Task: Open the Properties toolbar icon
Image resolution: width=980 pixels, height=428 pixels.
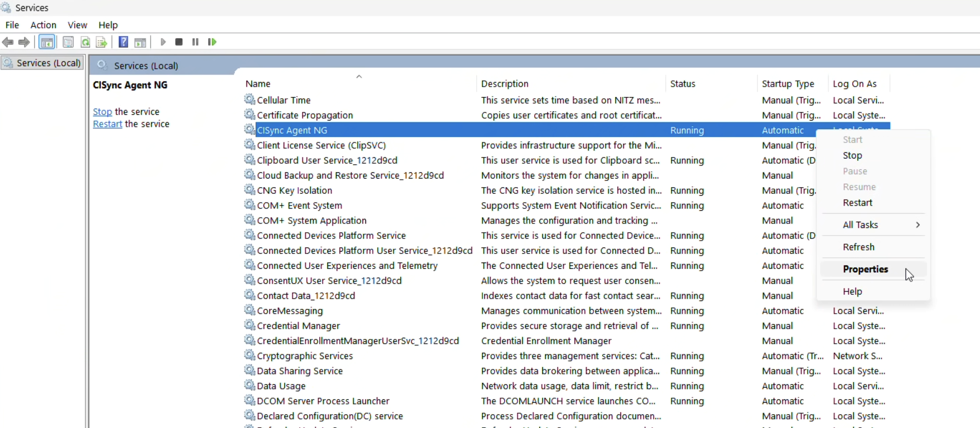Action: point(68,42)
